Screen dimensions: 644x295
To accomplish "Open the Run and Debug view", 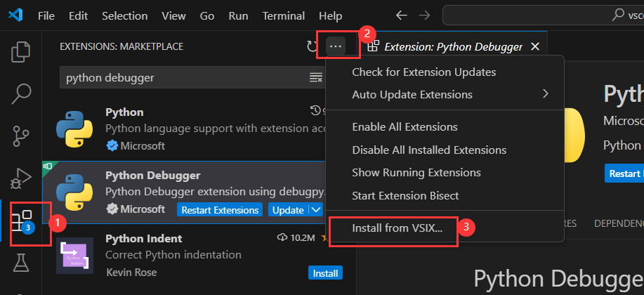I will pos(22,178).
